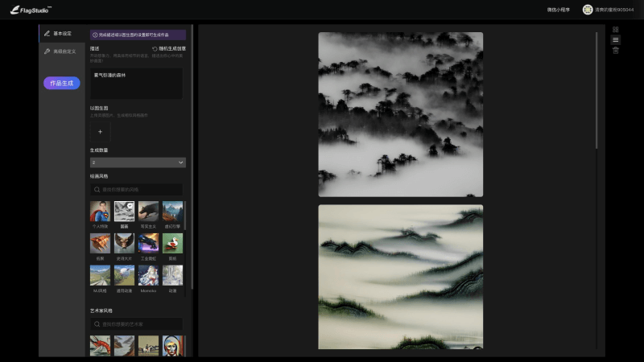Viewport: 644px width, 362px height.
Task: Select the Superman personal style thumbnail
Action: tap(100, 212)
